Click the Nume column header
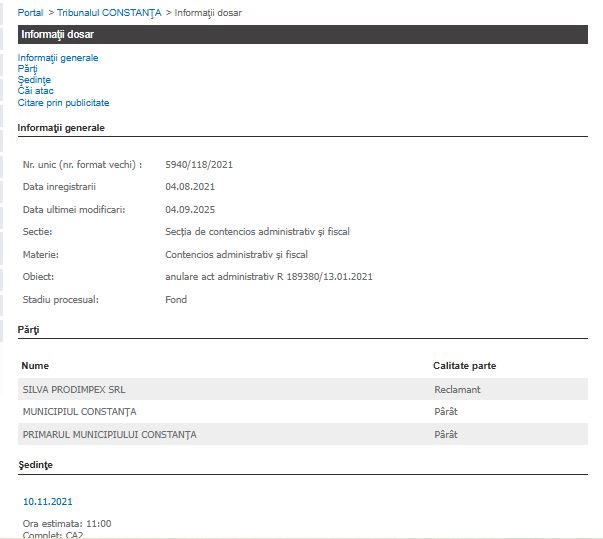603x539 pixels. point(35,366)
